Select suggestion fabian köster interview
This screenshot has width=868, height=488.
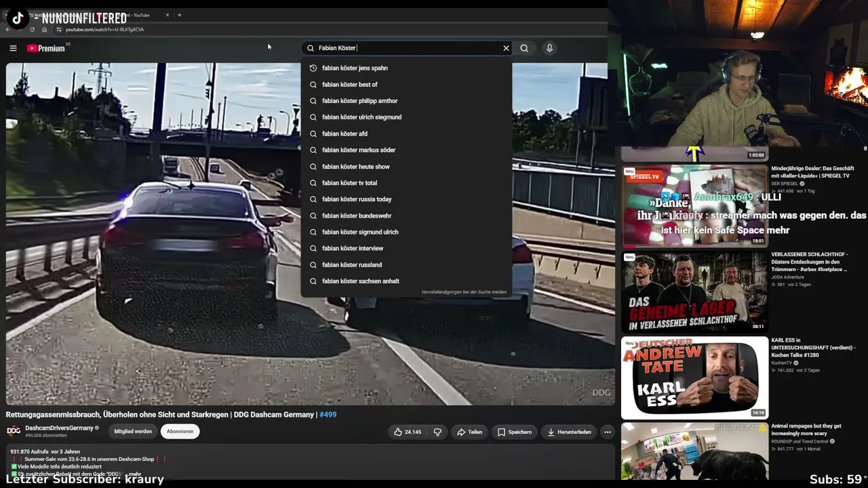(x=407, y=248)
